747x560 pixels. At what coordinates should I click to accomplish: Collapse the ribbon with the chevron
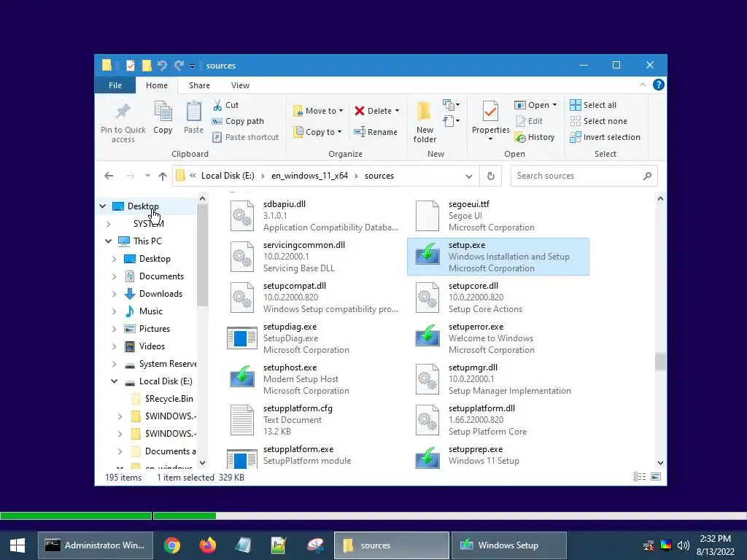643,85
